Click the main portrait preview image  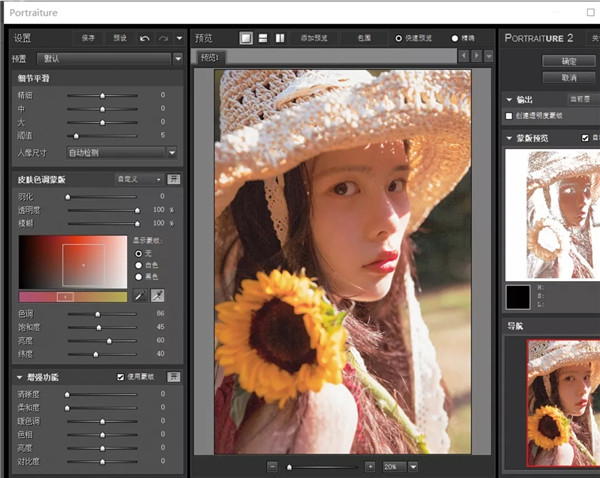click(342, 262)
